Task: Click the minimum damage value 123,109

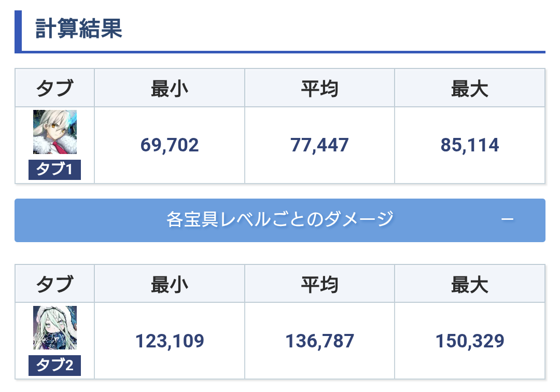Action: click(170, 341)
